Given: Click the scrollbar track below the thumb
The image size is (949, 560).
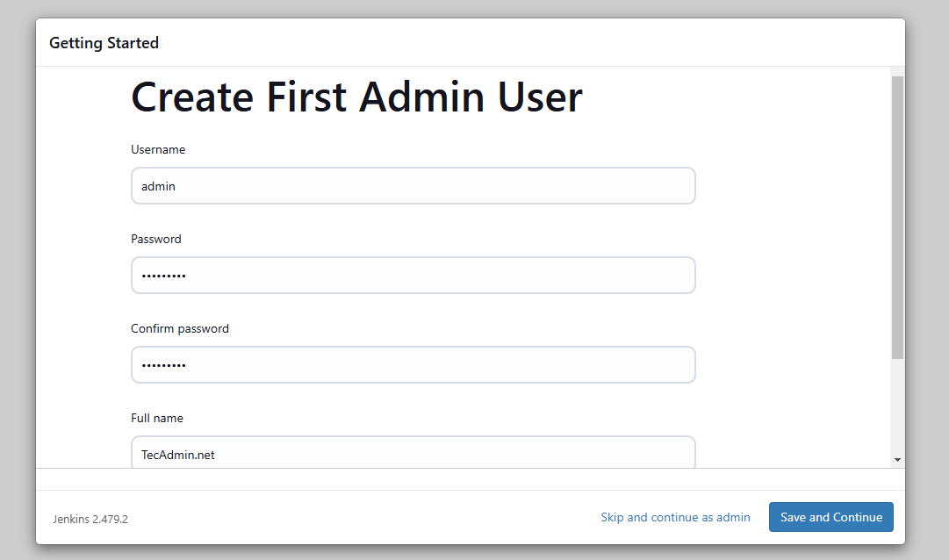Looking at the screenshot, I should tap(897, 408).
